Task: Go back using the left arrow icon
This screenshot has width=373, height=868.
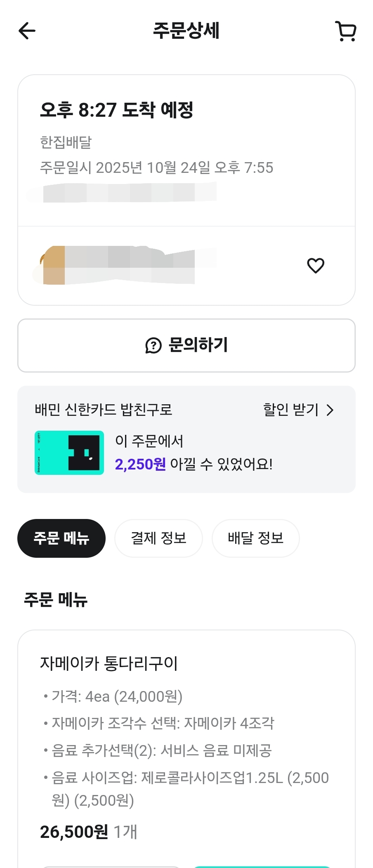Action: pos(27,31)
